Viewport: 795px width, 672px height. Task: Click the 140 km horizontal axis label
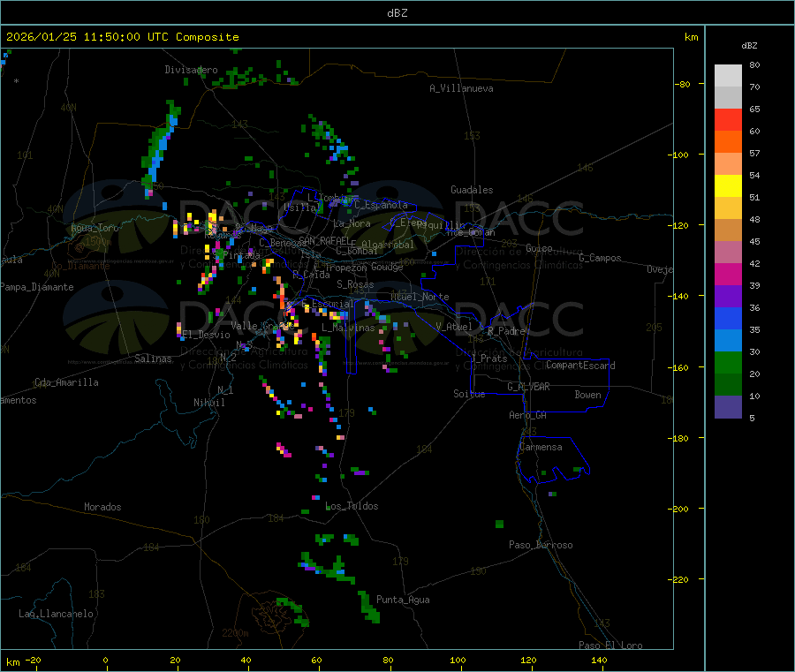point(599,660)
